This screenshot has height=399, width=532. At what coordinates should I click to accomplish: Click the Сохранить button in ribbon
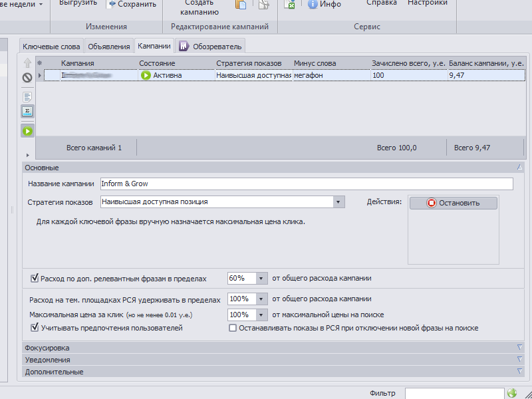132,4
